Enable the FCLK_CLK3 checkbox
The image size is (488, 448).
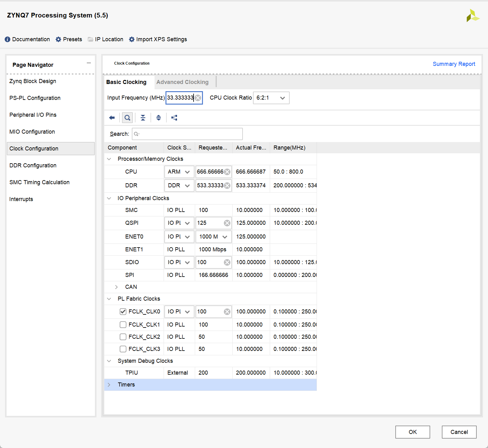pos(123,349)
